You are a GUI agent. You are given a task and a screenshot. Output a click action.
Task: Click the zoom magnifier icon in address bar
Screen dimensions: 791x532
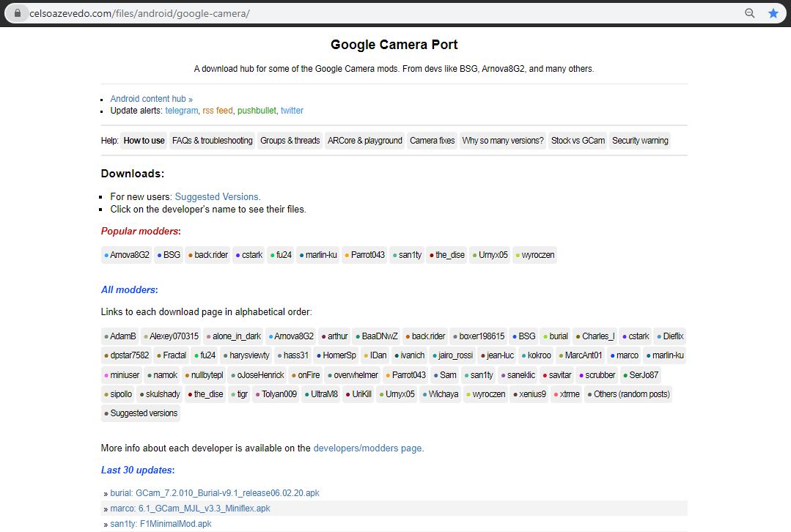(x=750, y=13)
